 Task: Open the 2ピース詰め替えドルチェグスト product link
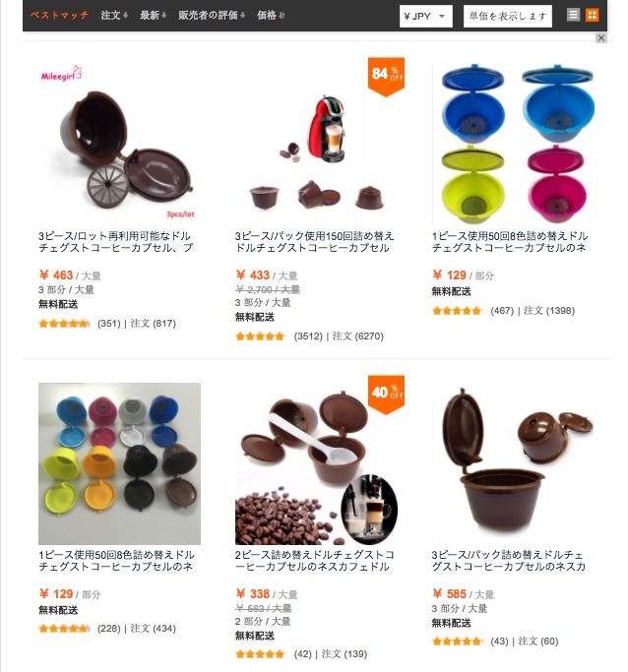click(314, 561)
